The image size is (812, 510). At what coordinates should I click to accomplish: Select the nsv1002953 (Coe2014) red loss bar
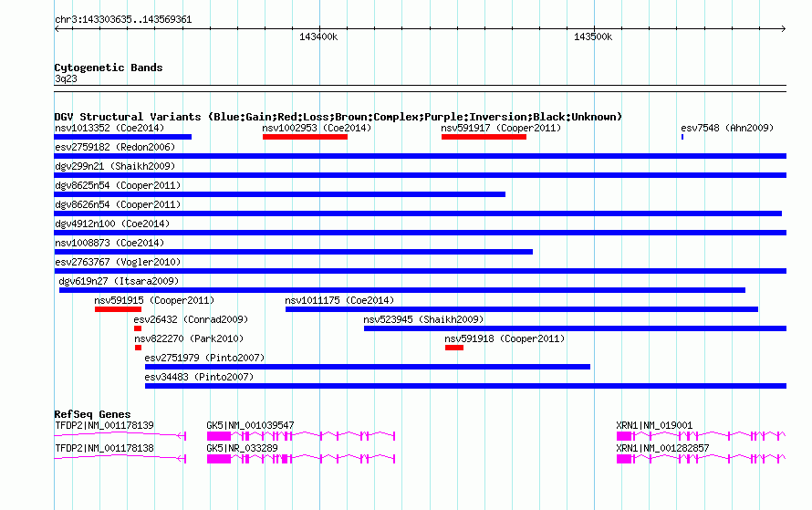click(x=305, y=137)
